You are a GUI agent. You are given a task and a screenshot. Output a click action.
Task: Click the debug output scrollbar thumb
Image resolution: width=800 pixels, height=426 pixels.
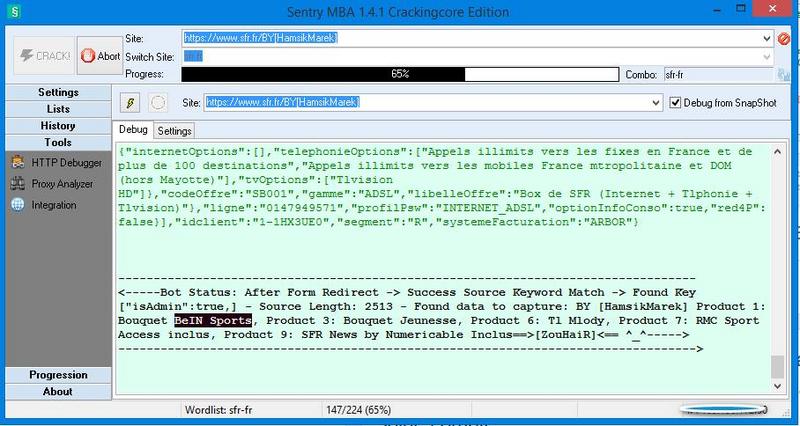777,367
